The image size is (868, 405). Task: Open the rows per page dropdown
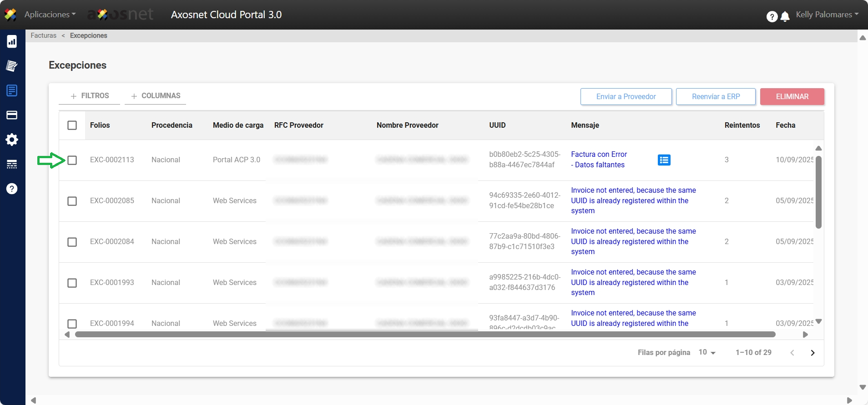click(707, 353)
